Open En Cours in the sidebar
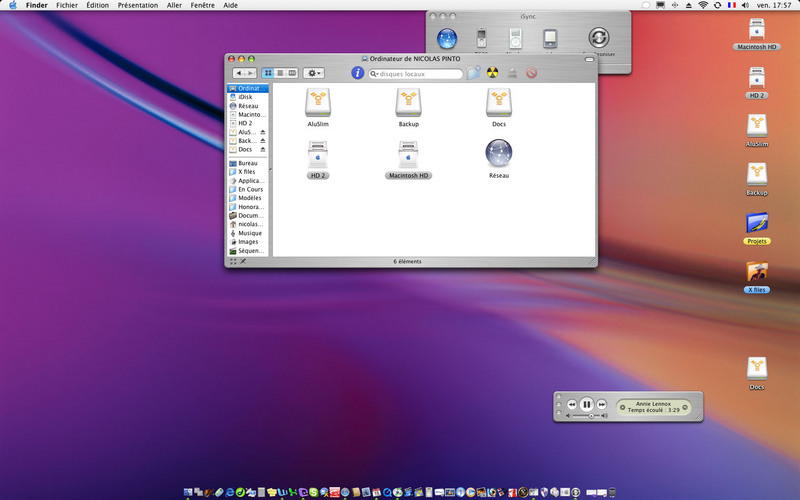The width and height of the screenshot is (800, 500). click(247, 189)
